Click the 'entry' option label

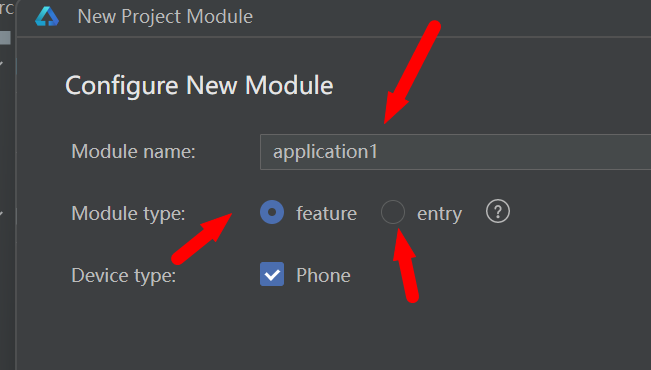(x=439, y=214)
